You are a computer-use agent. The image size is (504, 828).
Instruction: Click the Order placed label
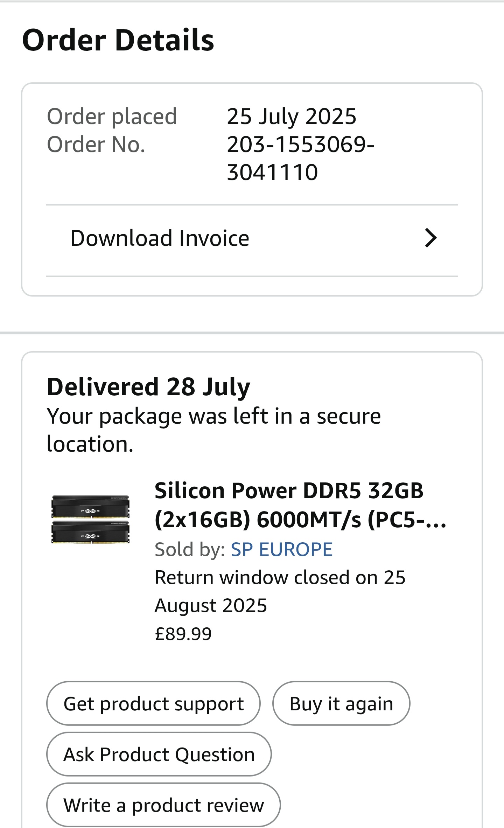click(x=112, y=116)
